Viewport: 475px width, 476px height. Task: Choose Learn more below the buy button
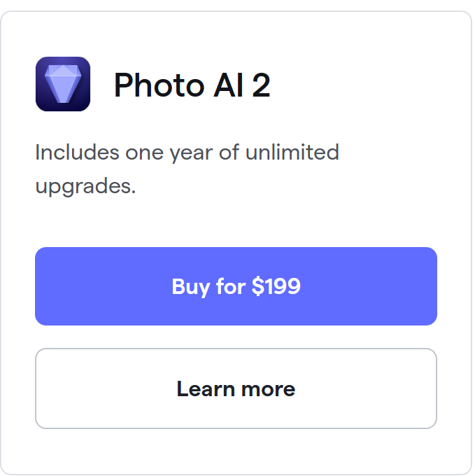[x=236, y=388]
